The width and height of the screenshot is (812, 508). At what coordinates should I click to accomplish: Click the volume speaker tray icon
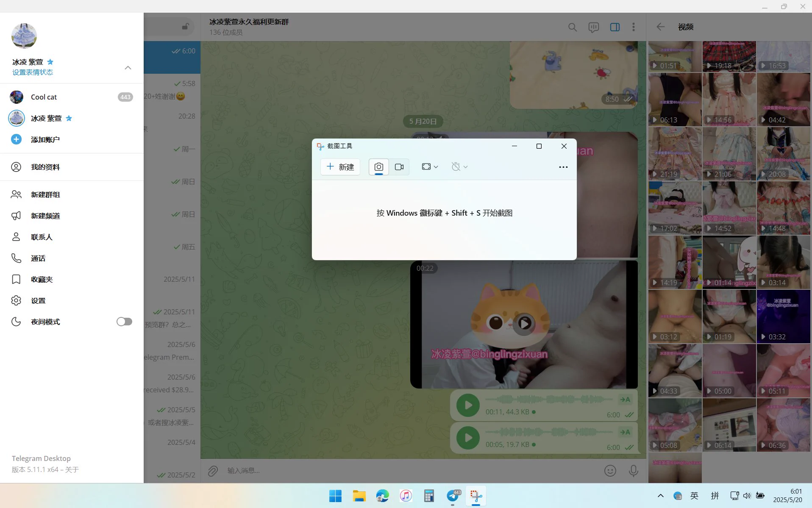[747, 496]
